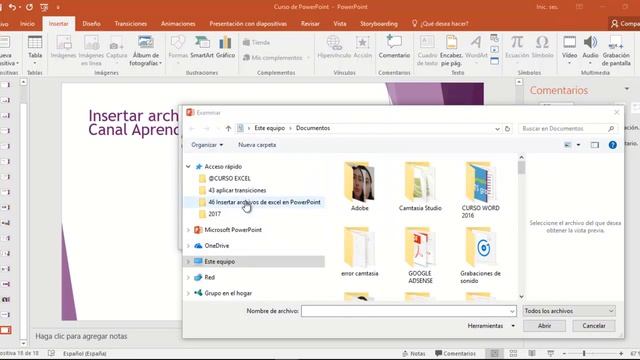This screenshot has height=360, width=640.
Task: Insert Audio from Multimedia group
Action: pyautogui.click(x=590, y=50)
